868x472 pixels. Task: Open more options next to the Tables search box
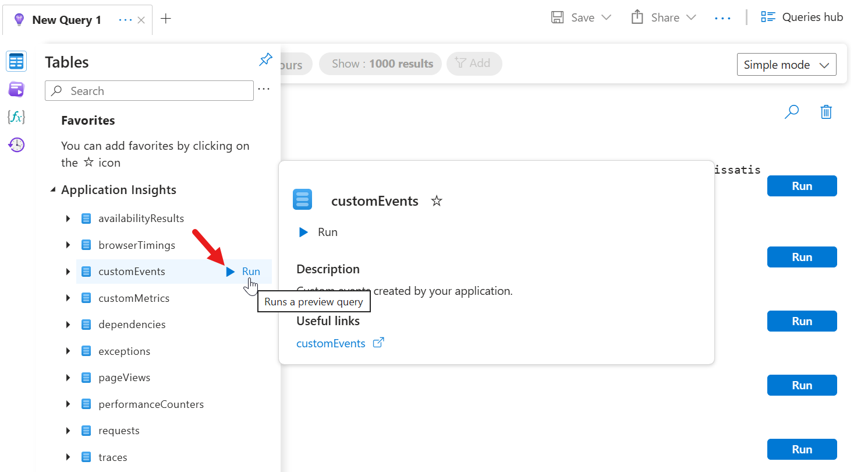click(263, 89)
